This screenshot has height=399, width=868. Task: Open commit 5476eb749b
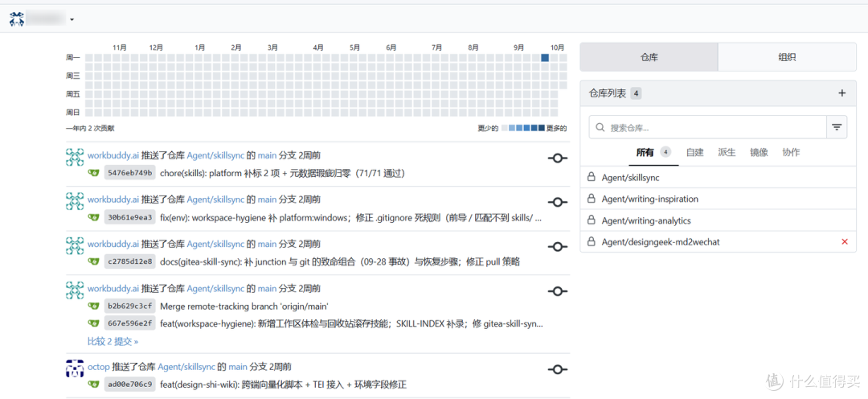tap(130, 173)
